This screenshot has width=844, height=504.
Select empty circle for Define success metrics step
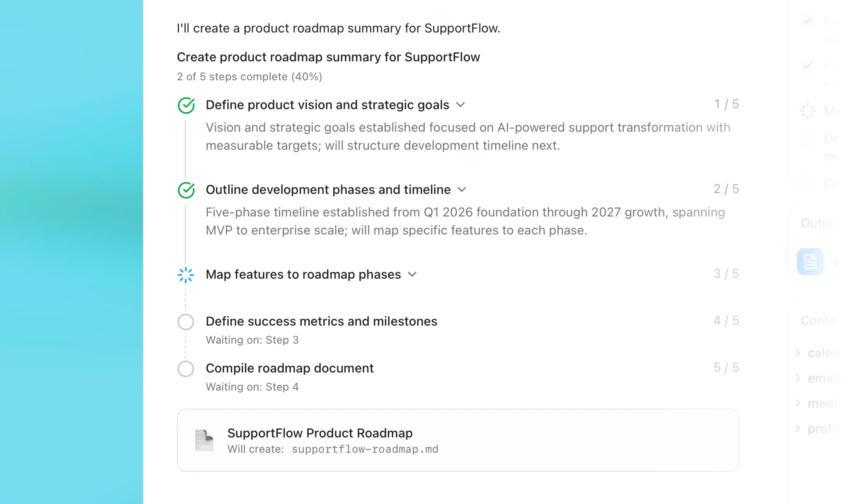(x=186, y=322)
